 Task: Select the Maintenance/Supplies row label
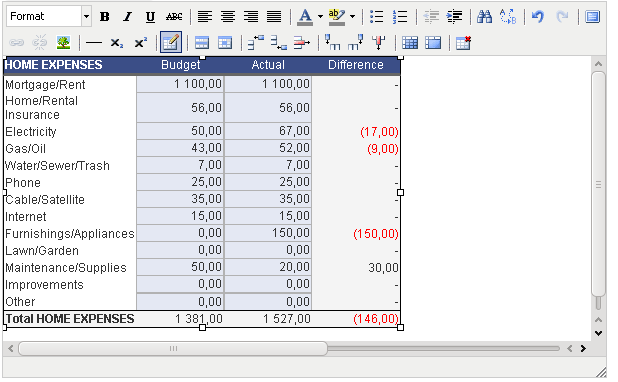[66, 268]
